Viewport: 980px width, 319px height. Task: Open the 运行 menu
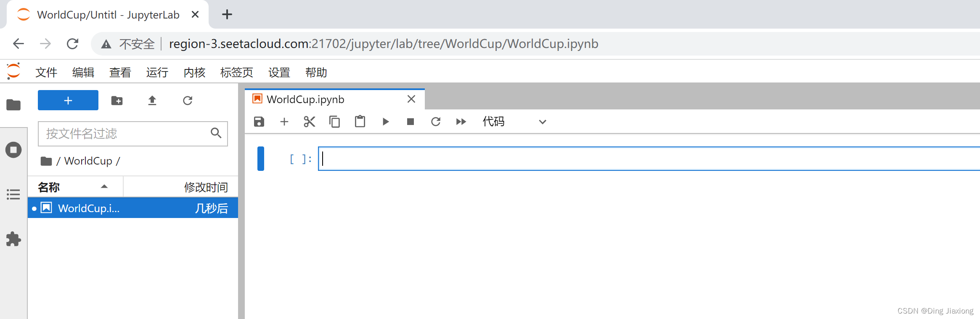pyautogui.click(x=157, y=72)
